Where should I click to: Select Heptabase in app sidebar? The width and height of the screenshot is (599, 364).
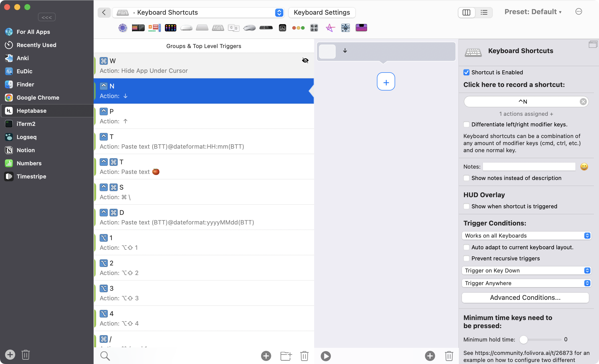[x=31, y=111]
